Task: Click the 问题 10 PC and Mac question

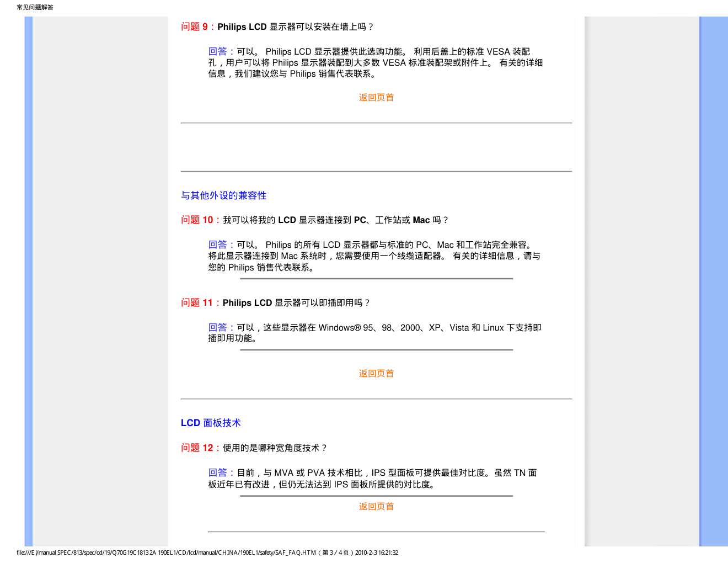Action: click(x=315, y=220)
